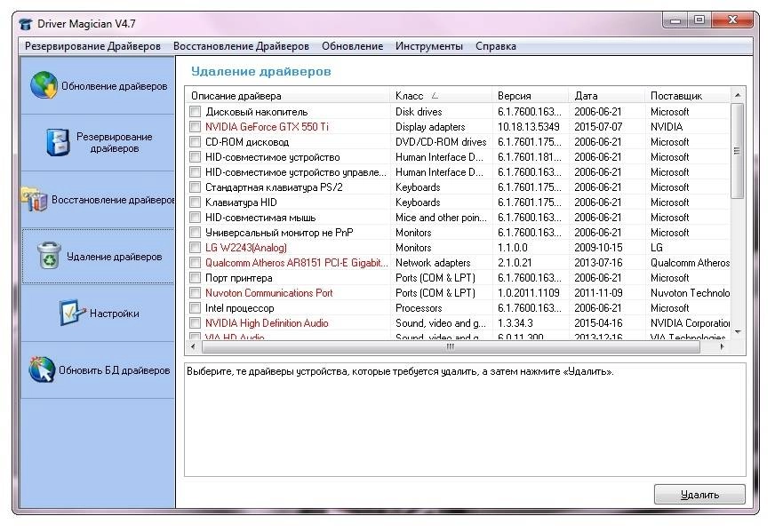Image resolution: width=775 pixels, height=532 pixels.
Task: Check Intel процессор checkbox
Action: 196,308
